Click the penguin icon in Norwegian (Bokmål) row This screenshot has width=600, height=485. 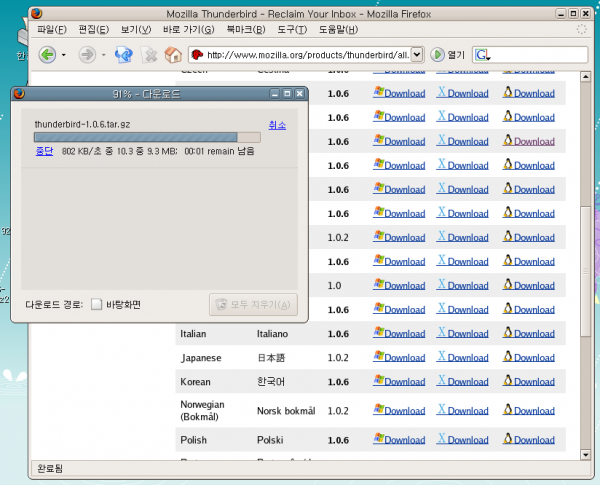click(x=508, y=408)
